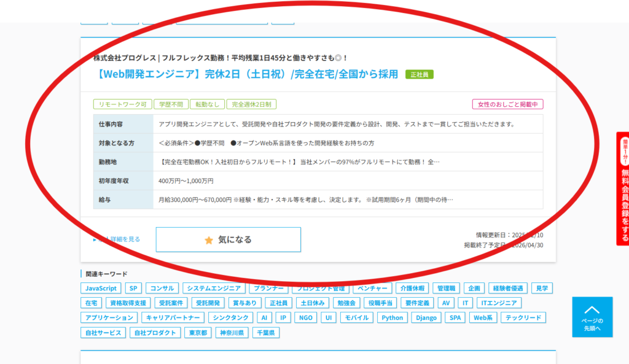Image resolution: width=629 pixels, height=364 pixels.
Task: Click the システムエンジニア keyword tag
Action: (x=214, y=288)
